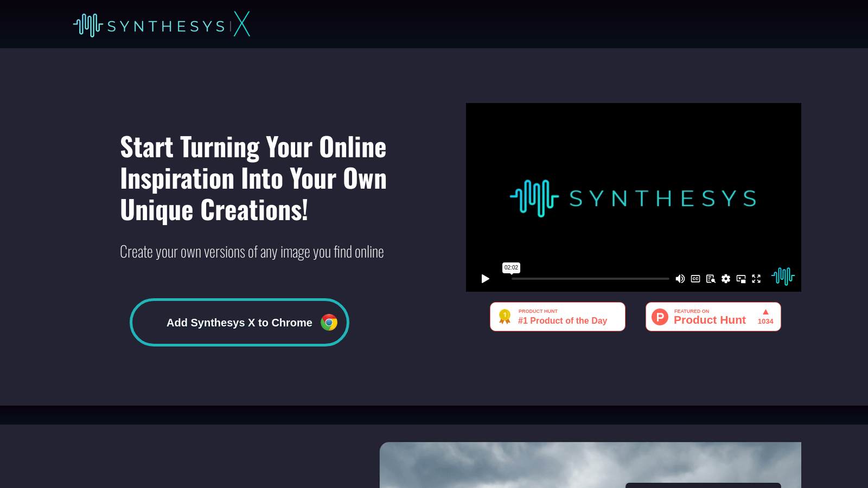The image size is (868, 488).
Task: Enable picture-in-picture mode icon
Action: click(741, 279)
